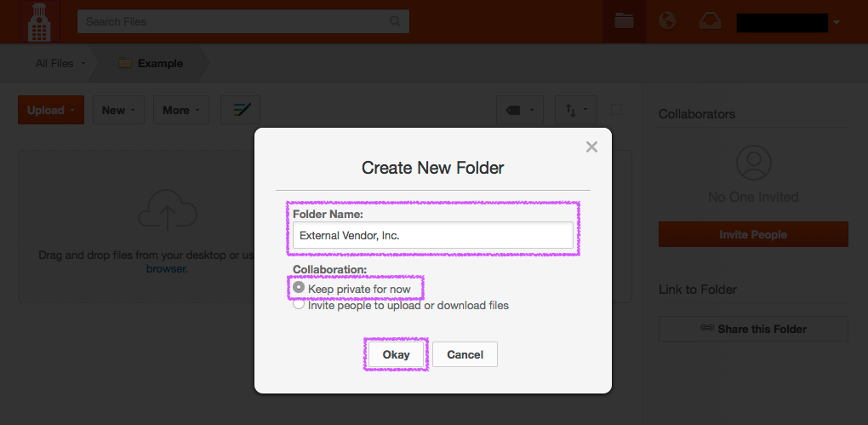Screen dimensions: 868x425
Task: Expand the account menu dropdown arrow
Action: pos(836,22)
